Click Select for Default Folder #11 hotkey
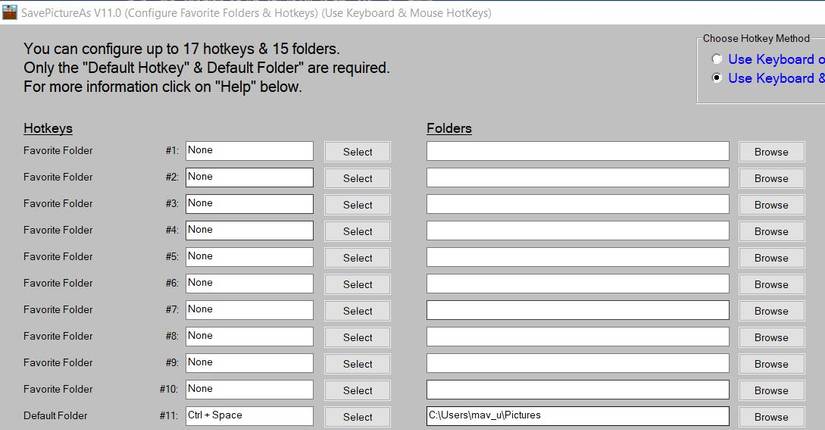Viewport: 825px width, 430px height. pos(357,417)
